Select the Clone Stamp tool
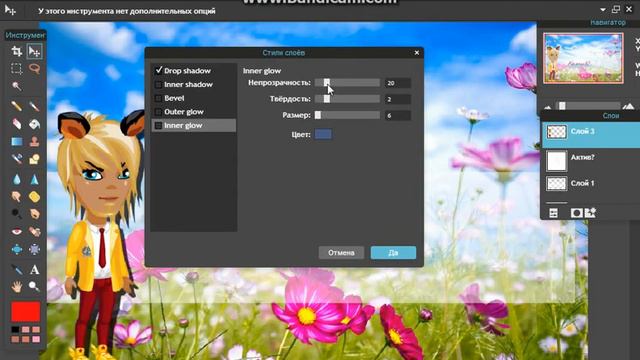The width and height of the screenshot is (640, 360). pyautogui.click(x=34, y=142)
